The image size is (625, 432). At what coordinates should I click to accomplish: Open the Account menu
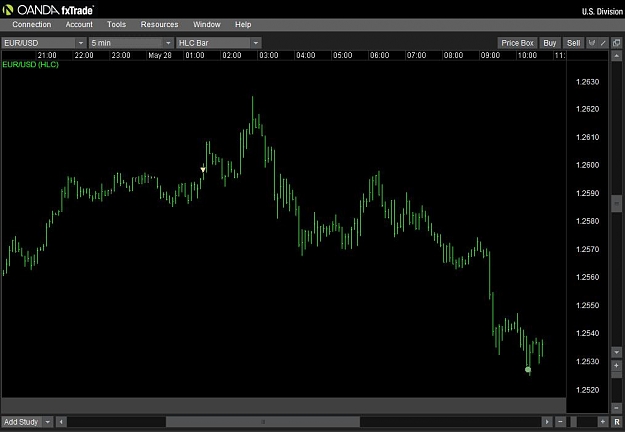79,24
